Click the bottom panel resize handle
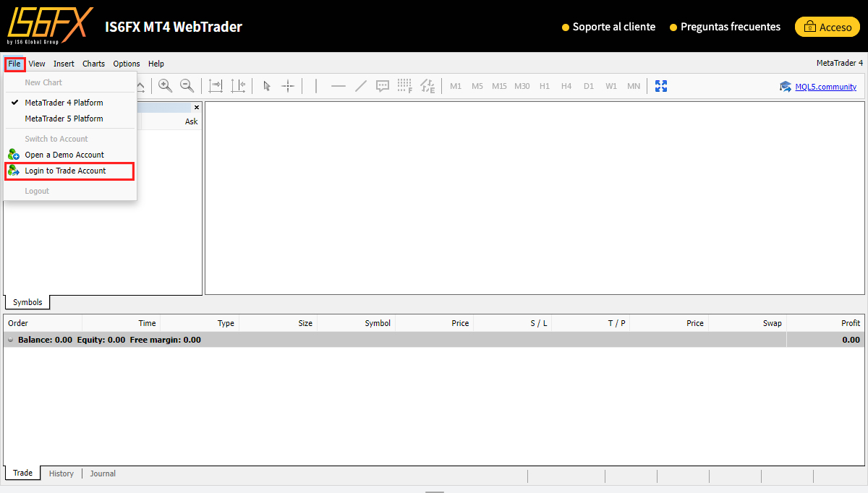 (x=434, y=491)
